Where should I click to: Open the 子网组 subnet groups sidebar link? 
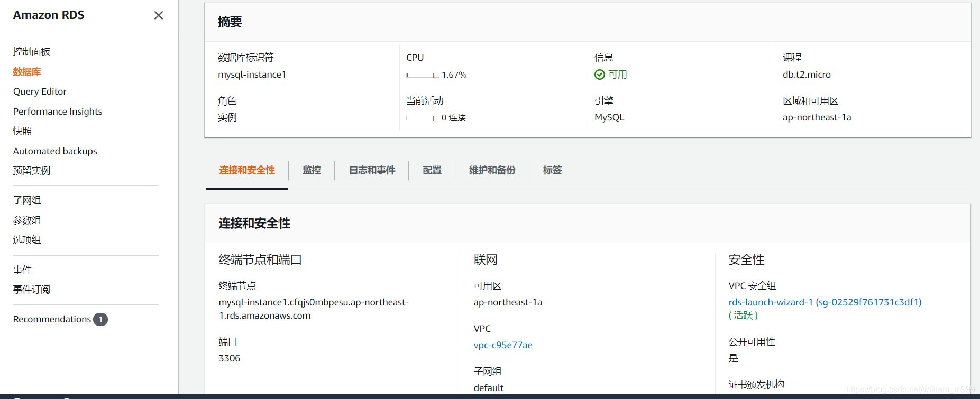[27, 200]
